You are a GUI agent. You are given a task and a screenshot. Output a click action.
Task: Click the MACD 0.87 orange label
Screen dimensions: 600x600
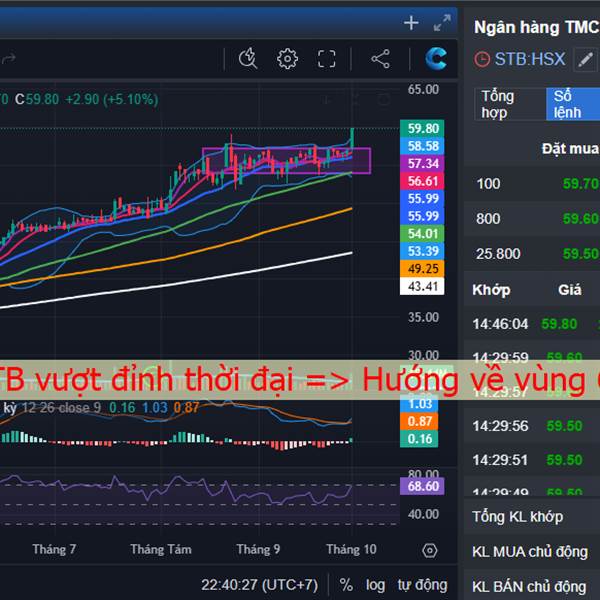(x=419, y=421)
